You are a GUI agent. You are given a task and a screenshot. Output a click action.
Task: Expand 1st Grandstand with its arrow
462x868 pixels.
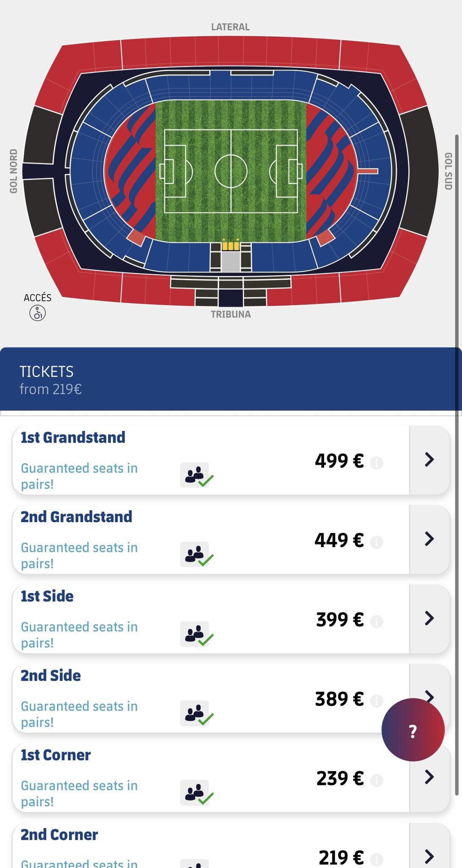[429, 460]
